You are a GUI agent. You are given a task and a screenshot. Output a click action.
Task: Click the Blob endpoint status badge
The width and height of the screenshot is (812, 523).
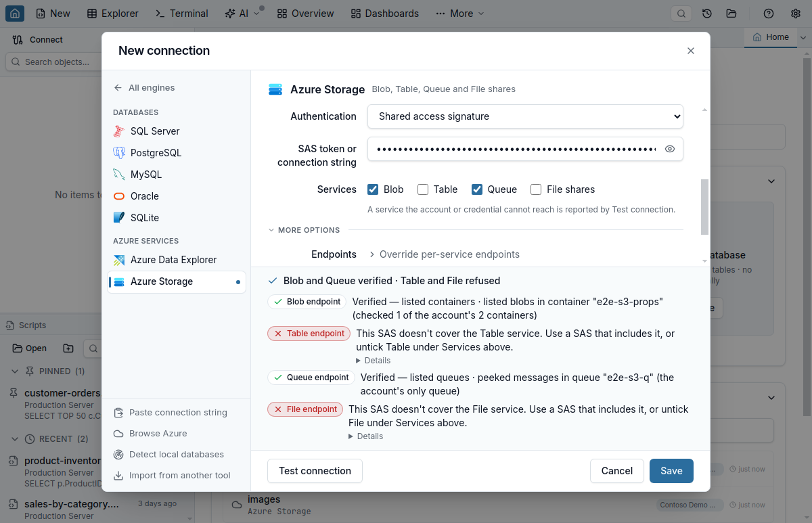pos(307,302)
